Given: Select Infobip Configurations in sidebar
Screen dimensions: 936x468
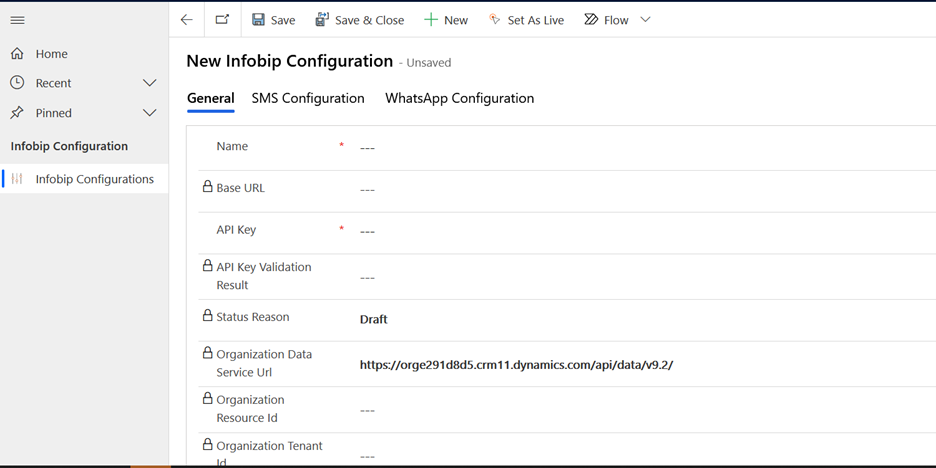Looking at the screenshot, I should tap(94, 179).
